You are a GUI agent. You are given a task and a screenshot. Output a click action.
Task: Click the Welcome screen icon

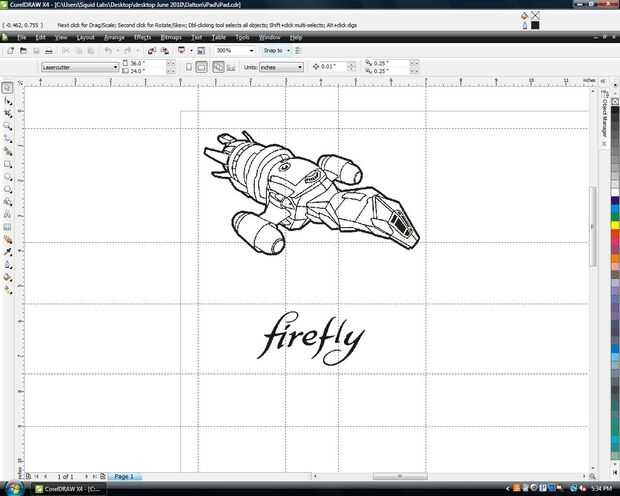tap(201, 51)
